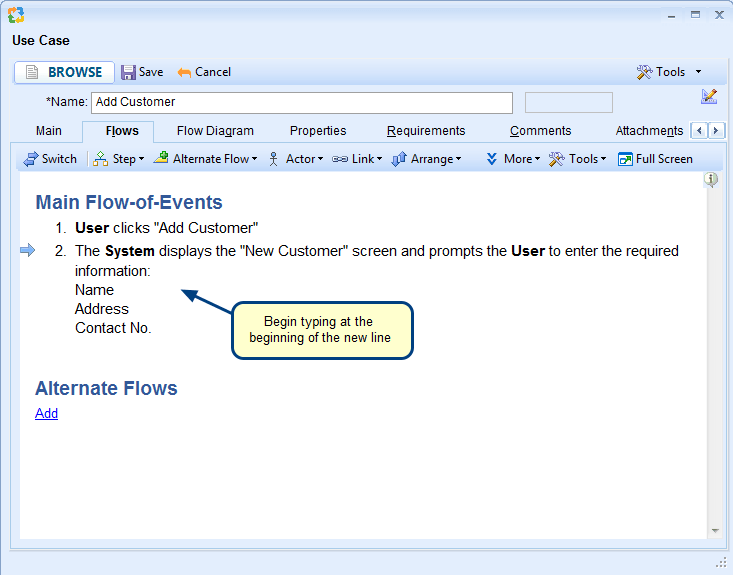Select the Comments tab
This screenshot has height=575, width=733.
coord(540,131)
